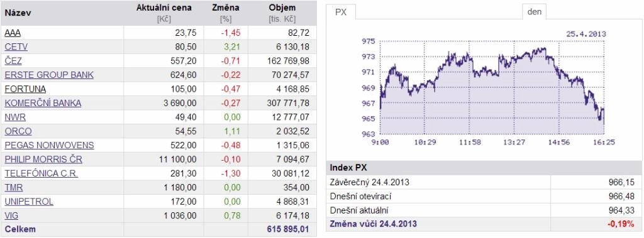The width and height of the screenshot is (644, 238).
Task: Open the ORCO stock link
Action: coord(18,131)
